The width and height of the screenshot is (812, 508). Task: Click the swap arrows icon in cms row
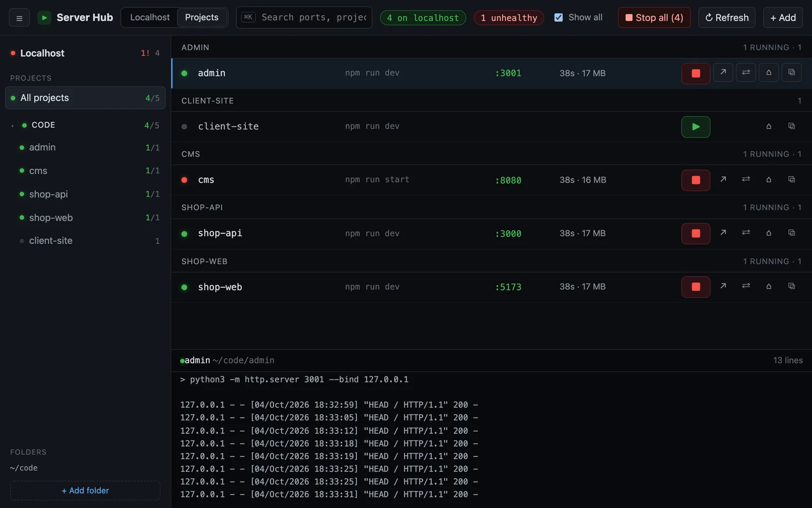click(x=746, y=179)
